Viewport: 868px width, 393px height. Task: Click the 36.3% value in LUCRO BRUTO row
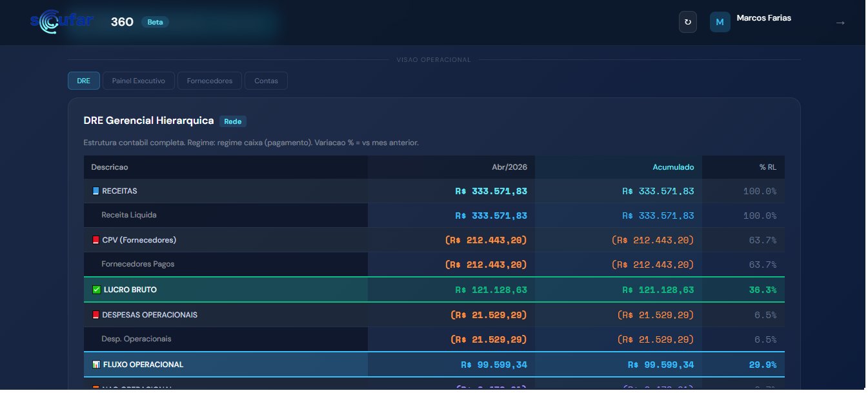coord(763,290)
